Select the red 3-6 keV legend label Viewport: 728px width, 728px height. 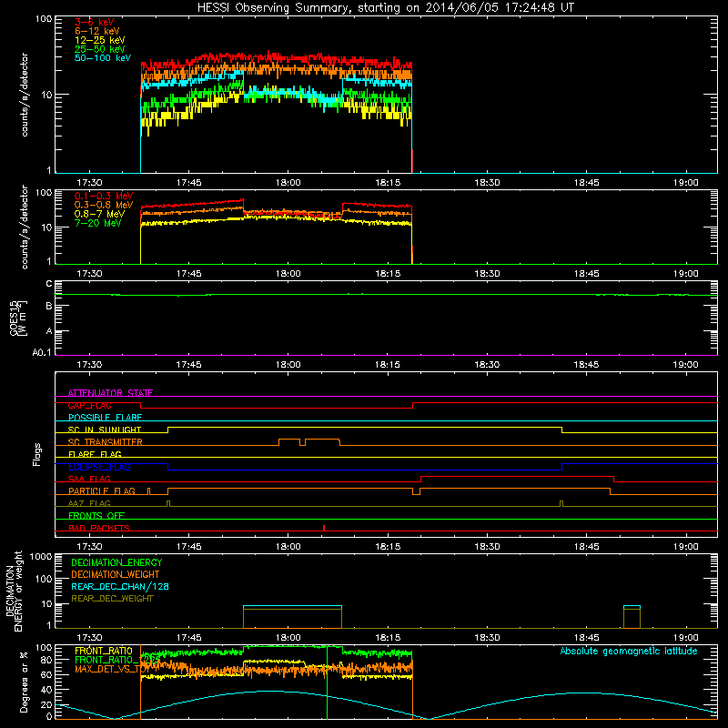[95, 22]
